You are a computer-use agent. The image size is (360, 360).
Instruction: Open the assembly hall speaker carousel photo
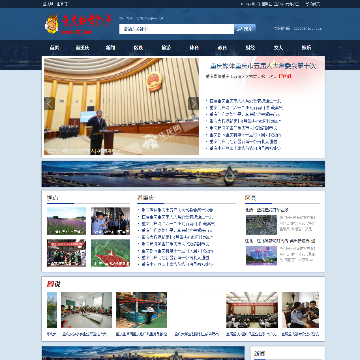[121, 106]
